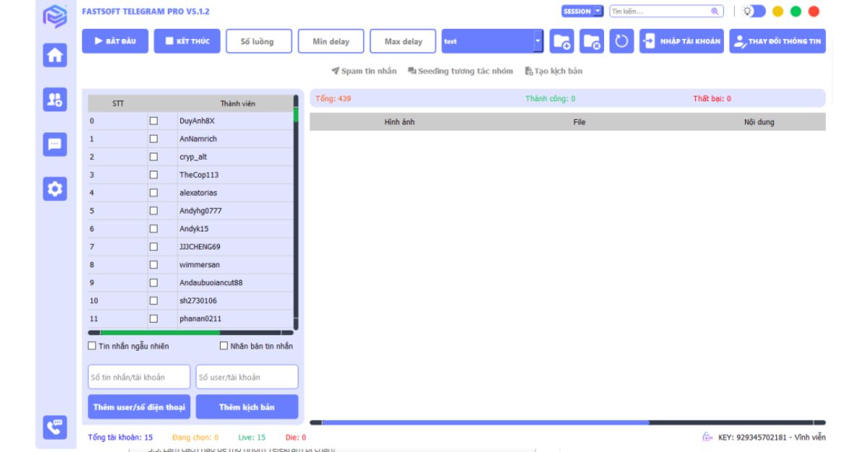Open the SESSION dropdown
The image size is (868, 452).
pos(582,12)
